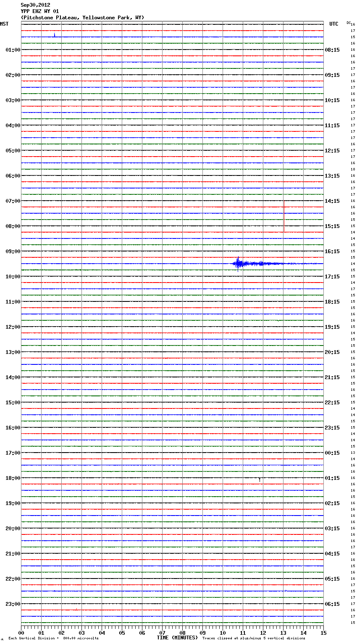Click the MST column header
The height and width of the screenshot is (644, 357).
4,24
